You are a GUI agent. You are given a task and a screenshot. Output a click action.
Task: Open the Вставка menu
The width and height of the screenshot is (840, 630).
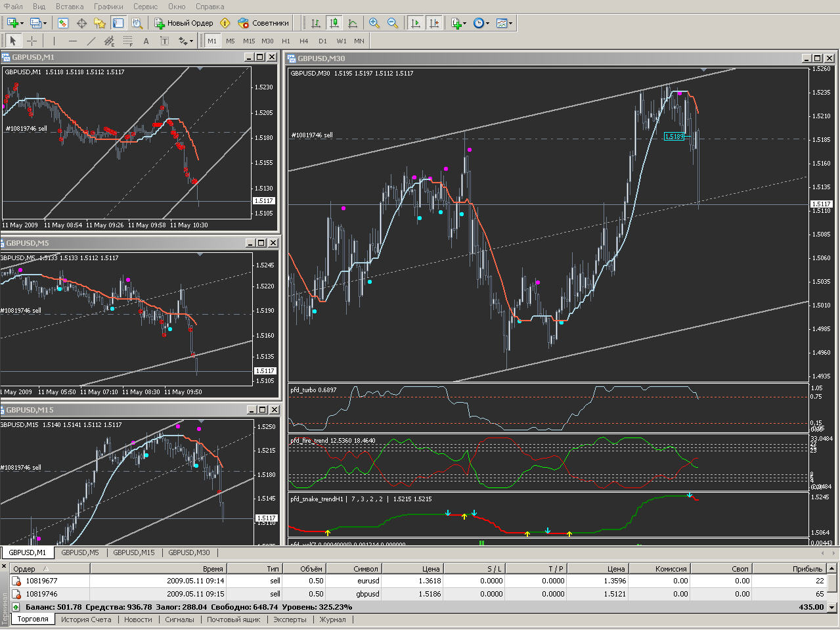[x=70, y=7]
